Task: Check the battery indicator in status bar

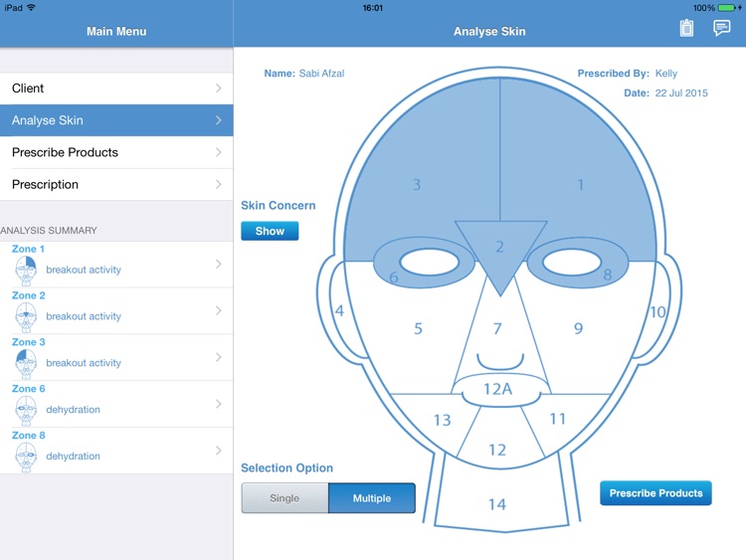Action: coord(728,8)
